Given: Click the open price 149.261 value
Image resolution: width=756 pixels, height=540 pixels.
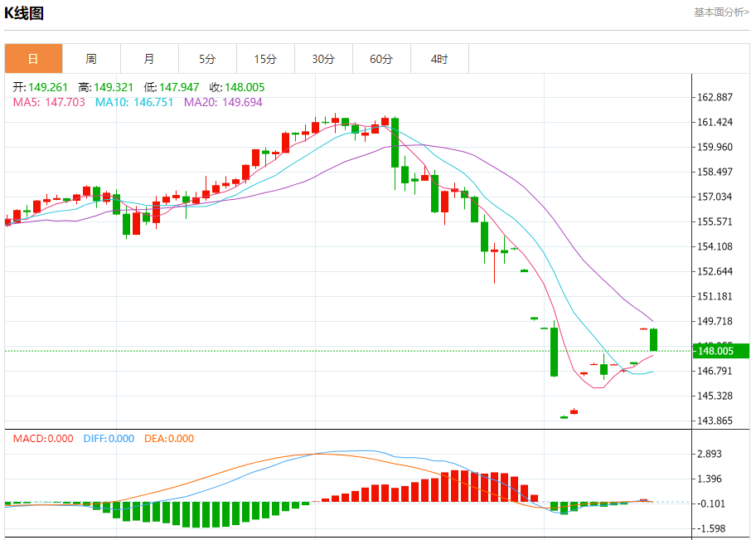Looking at the screenshot, I should [48, 87].
